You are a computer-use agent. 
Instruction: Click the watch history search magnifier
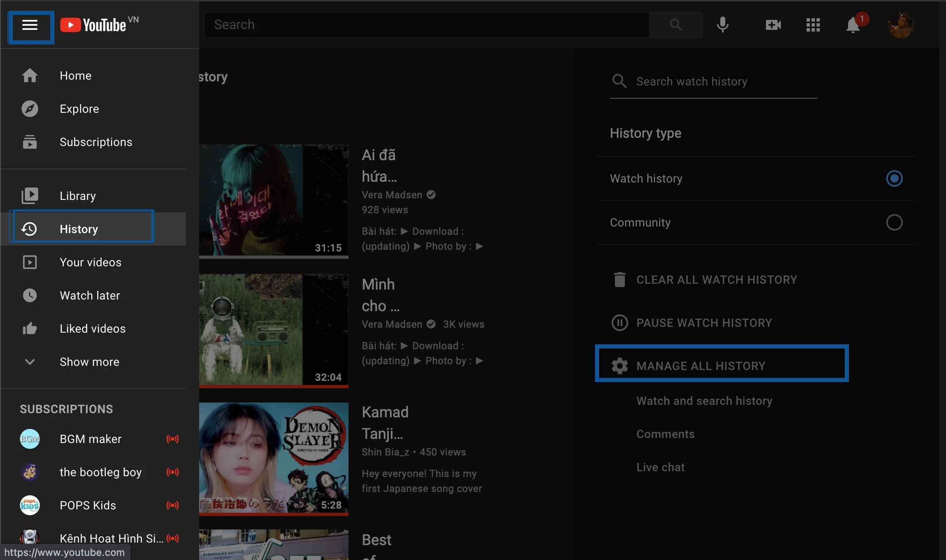[619, 81]
